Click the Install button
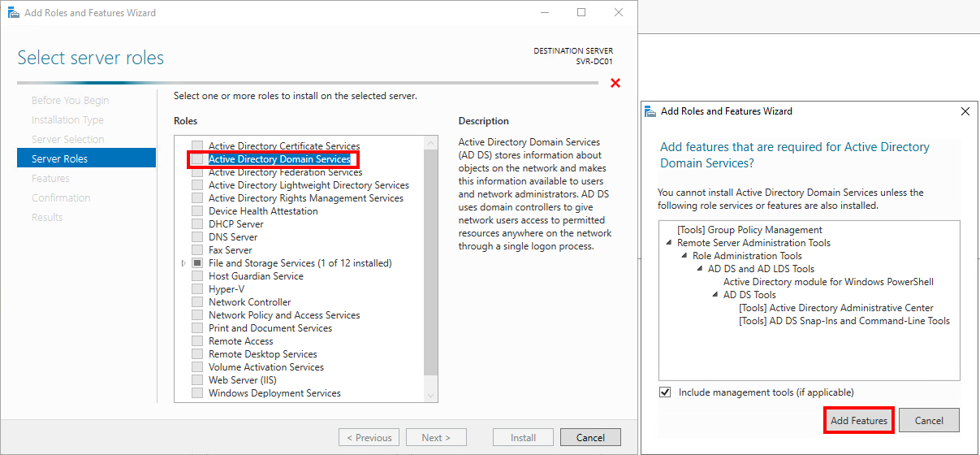 (523, 437)
